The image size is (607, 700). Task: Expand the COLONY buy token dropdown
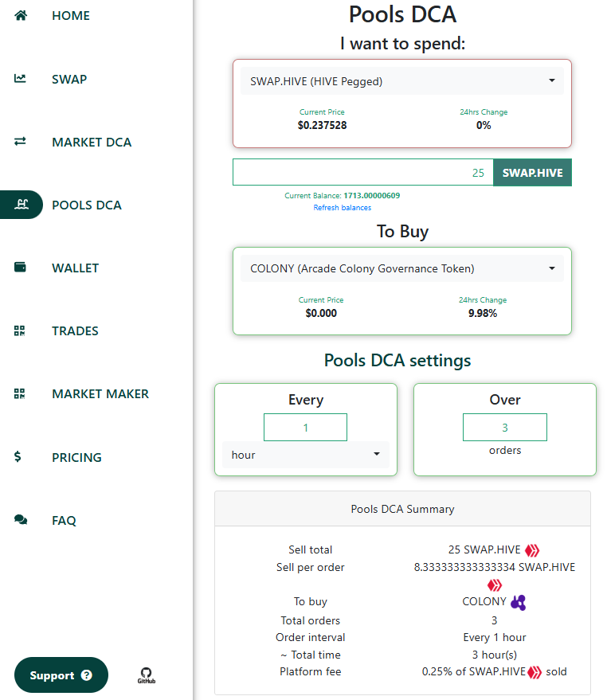pos(402,268)
